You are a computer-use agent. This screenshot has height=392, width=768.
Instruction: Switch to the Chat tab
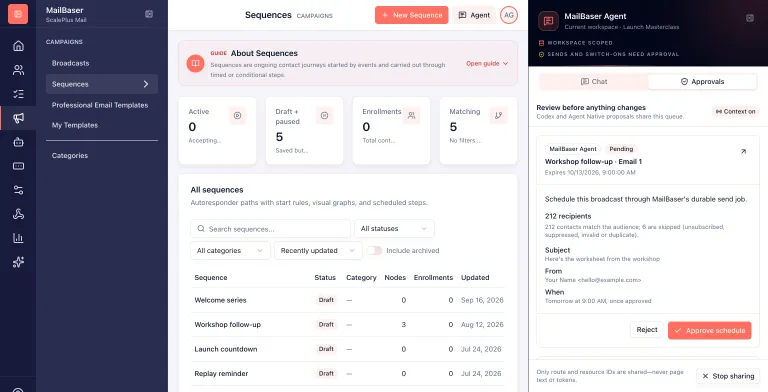[x=594, y=82]
